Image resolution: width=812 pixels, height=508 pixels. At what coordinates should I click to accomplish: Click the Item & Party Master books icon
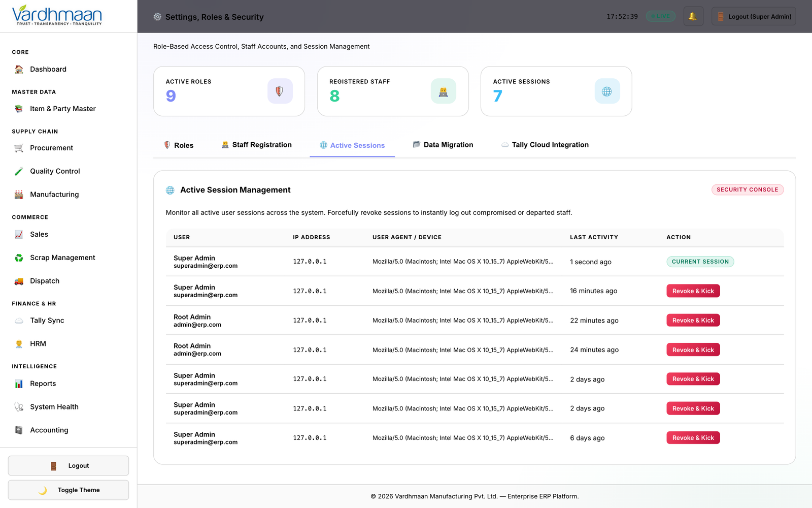pos(19,109)
